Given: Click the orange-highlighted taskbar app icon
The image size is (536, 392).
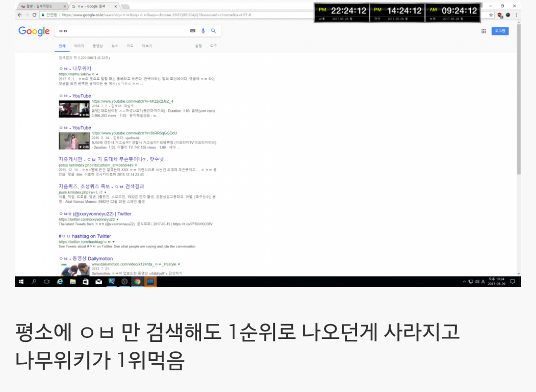Looking at the screenshot, I should pos(150,282).
